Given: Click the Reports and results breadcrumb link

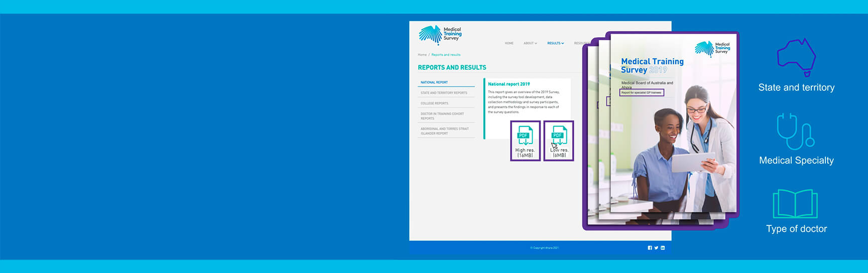Looking at the screenshot, I should point(446,55).
